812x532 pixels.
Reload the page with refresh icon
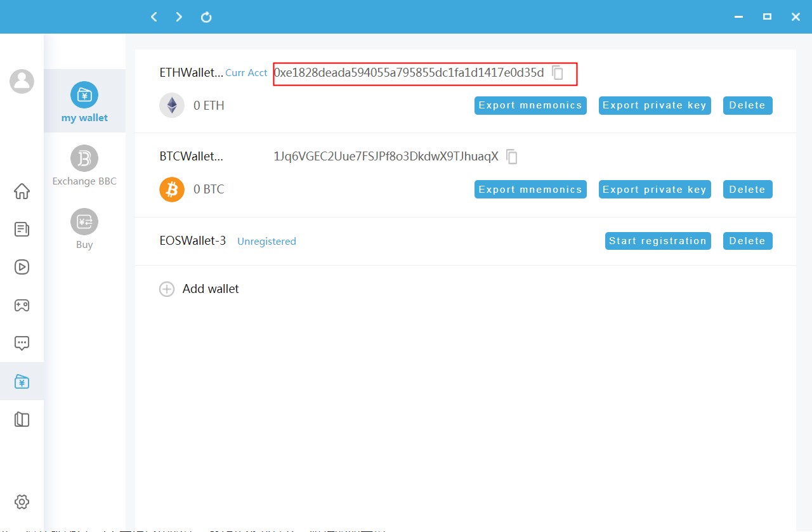206,17
